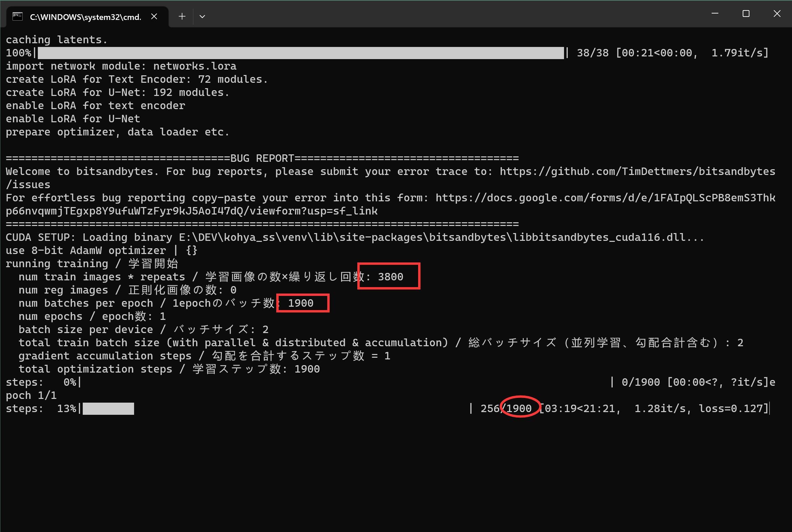Close the terminal window
792x532 pixels.
coord(777,14)
